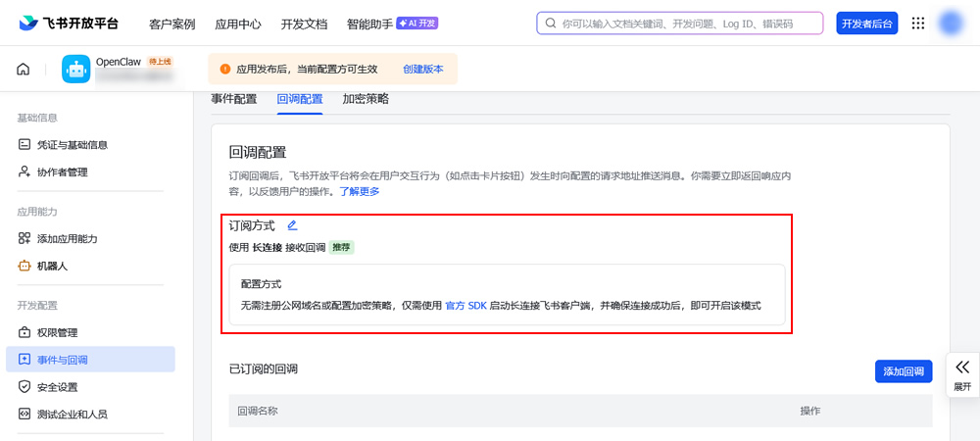This screenshot has width=980, height=441.
Task: Click the OpenClaw robot app icon
Action: pyautogui.click(x=75, y=69)
